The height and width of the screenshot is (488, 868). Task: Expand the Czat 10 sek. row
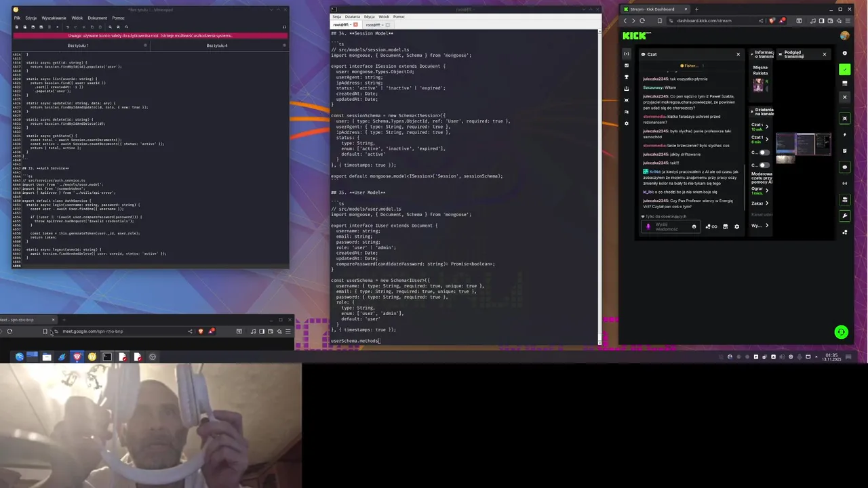760,127
